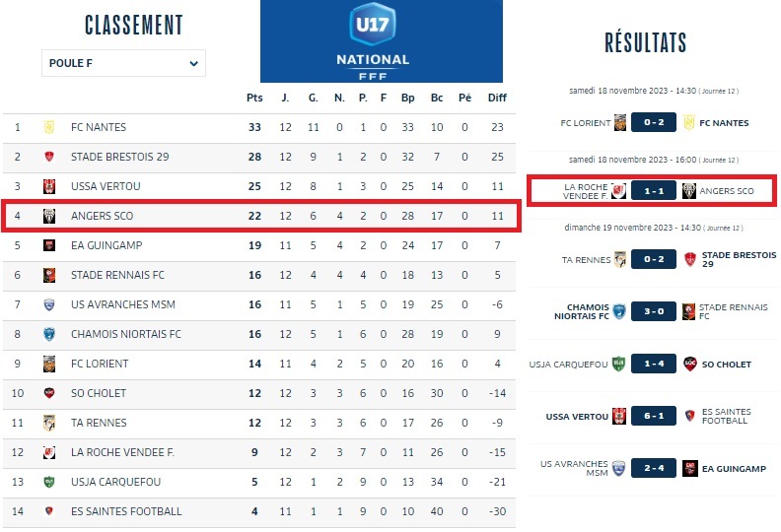Click the Stade Brestois 29 crest in standings
The image size is (781, 532).
pyautogui.click(x=48, y=157)
